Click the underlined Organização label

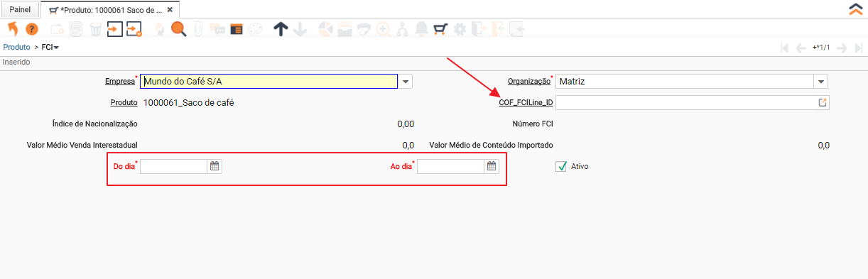(528, 82)
